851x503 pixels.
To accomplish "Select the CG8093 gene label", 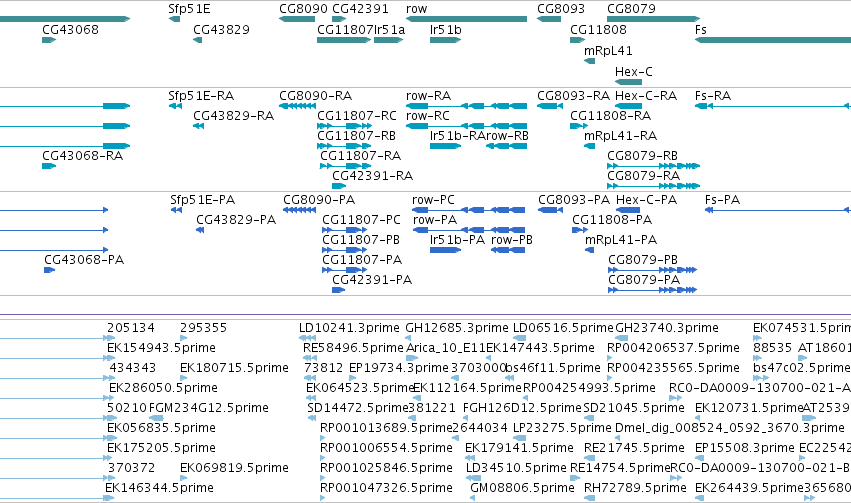I will coord(561,9).
